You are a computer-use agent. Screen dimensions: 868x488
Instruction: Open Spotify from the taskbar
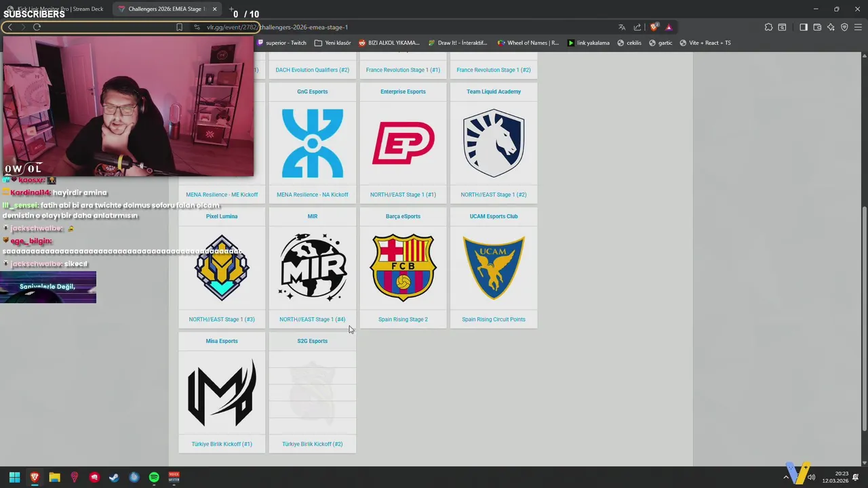[x=154, y=477]
